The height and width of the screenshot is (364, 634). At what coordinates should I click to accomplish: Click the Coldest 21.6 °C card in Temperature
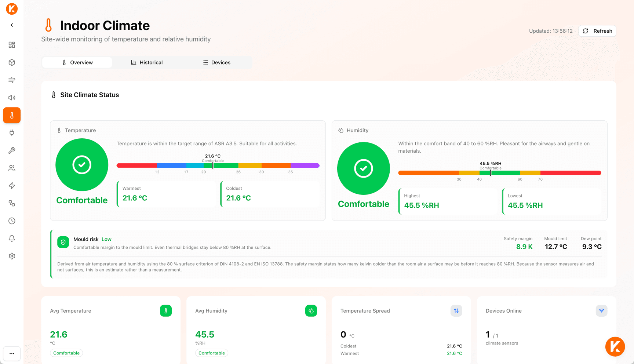click(270, 194)
